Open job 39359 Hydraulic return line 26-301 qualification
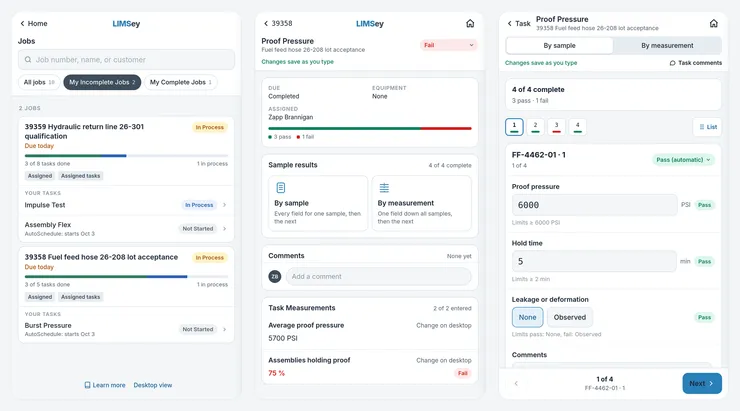 point(84,131)
